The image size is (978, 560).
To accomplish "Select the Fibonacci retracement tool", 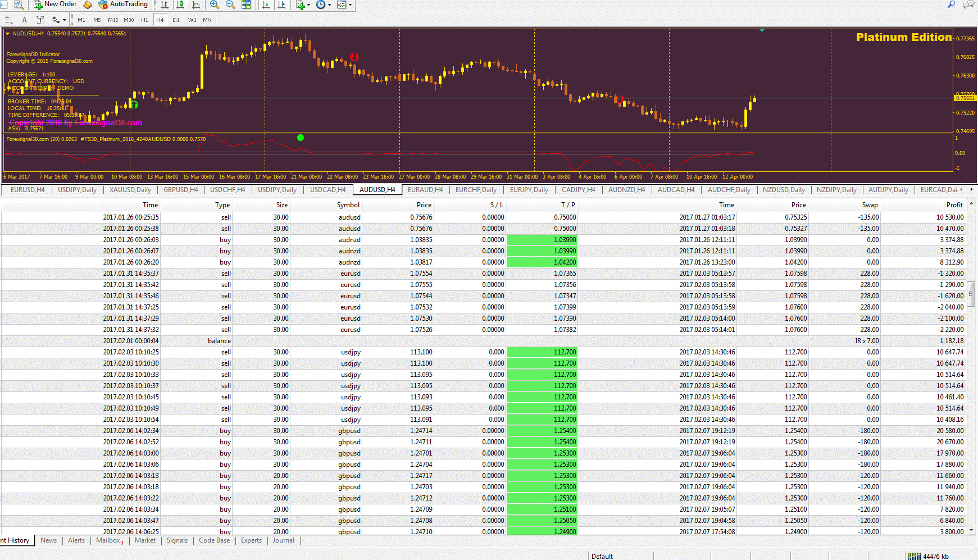I will pos(9,20).
